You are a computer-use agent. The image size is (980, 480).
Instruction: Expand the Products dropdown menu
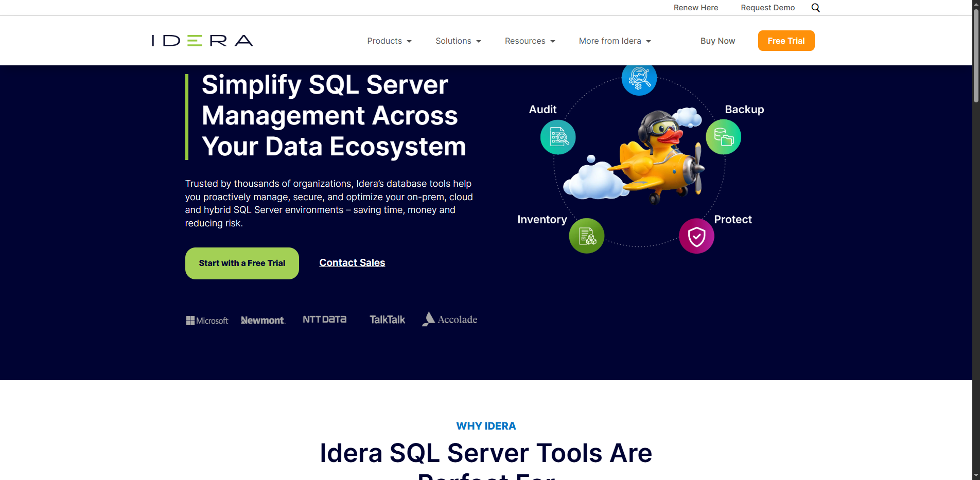click(389, 41)
